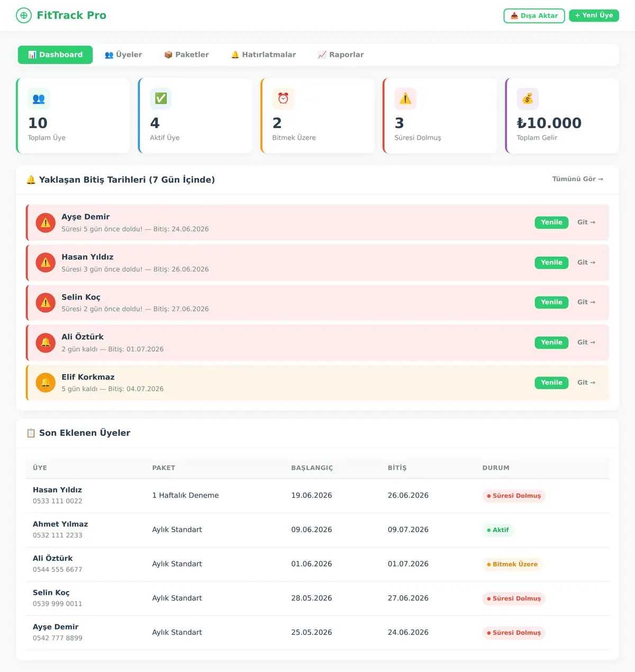635x672 pixels.
Task: Select Ayşe Demir in the members table
Action: coord(56,627)
